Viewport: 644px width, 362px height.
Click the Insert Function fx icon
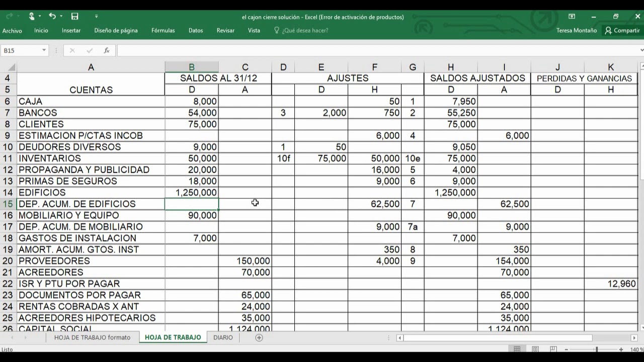107,50
